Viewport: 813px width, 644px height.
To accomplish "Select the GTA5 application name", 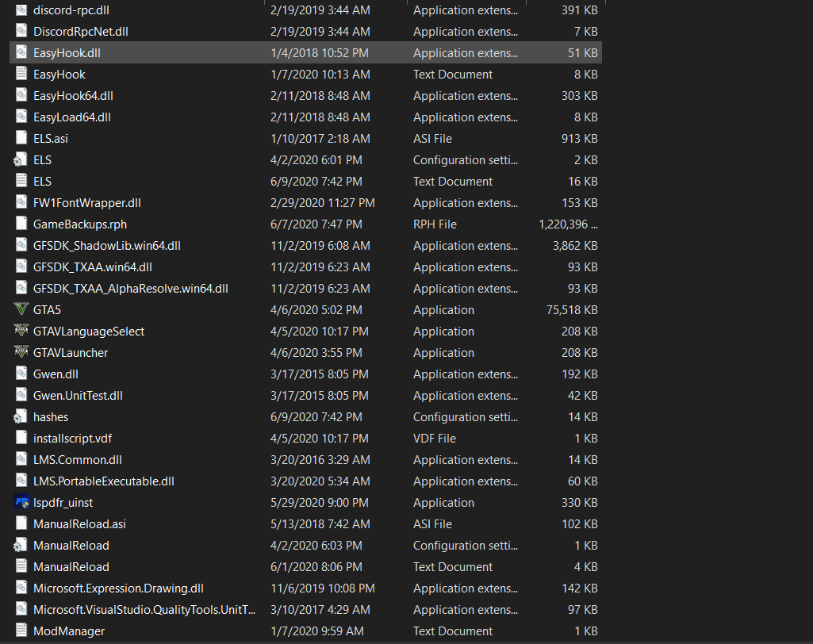I will [x=47, y=310].
